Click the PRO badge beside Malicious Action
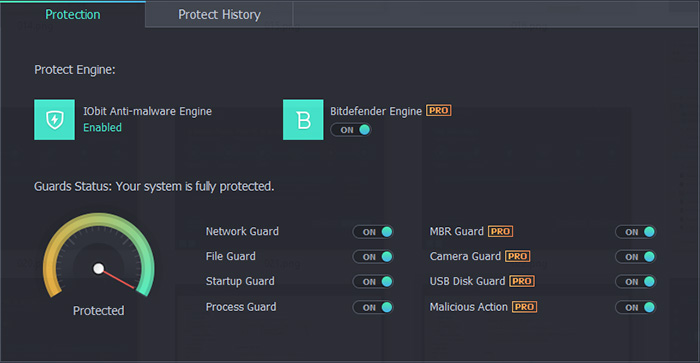 tap(525, 307)
